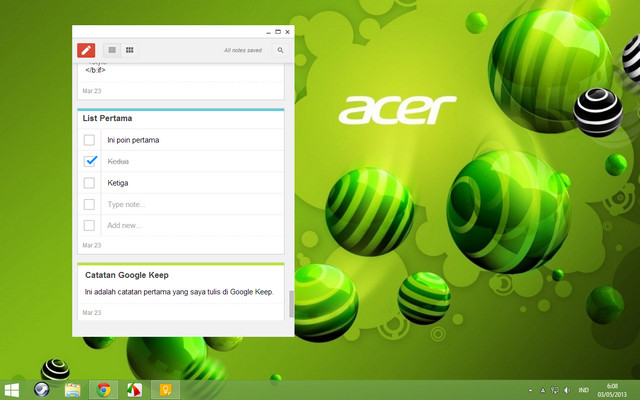The image size is (640, 400).
Task: Click the 'All notes saved' status text
Action: click(x=243, y=50)
